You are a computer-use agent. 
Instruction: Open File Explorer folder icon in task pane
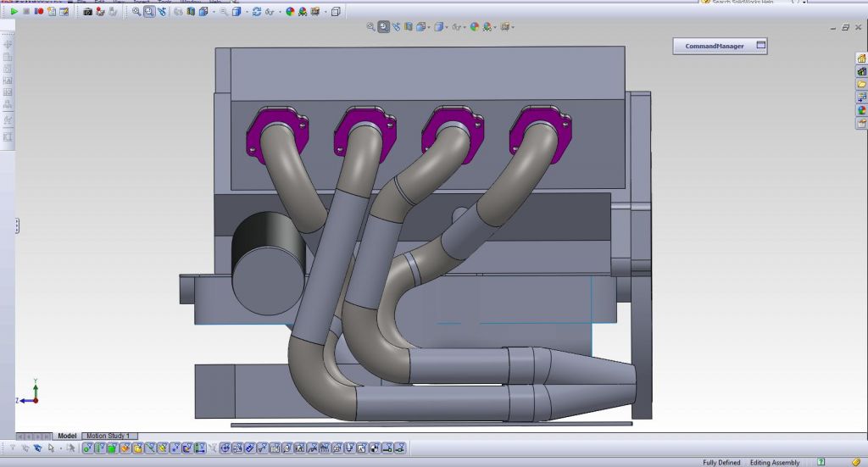click(x=861, y=84)
